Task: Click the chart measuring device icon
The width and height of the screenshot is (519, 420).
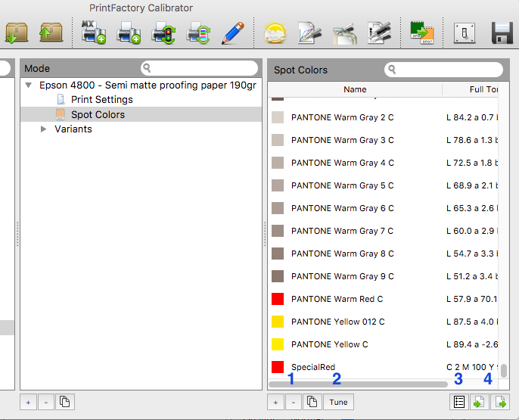Action: click(379, 33)
